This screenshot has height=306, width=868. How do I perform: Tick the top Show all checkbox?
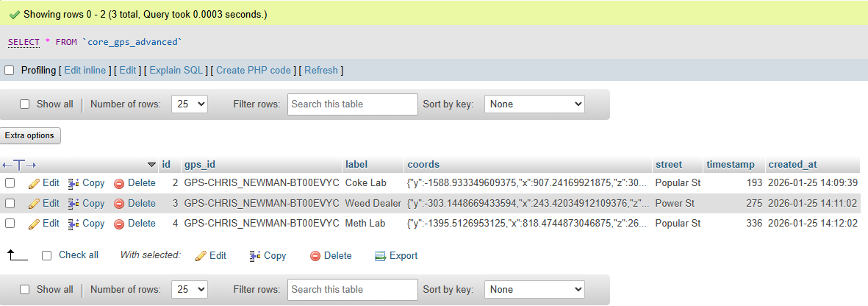pos(25,104)
